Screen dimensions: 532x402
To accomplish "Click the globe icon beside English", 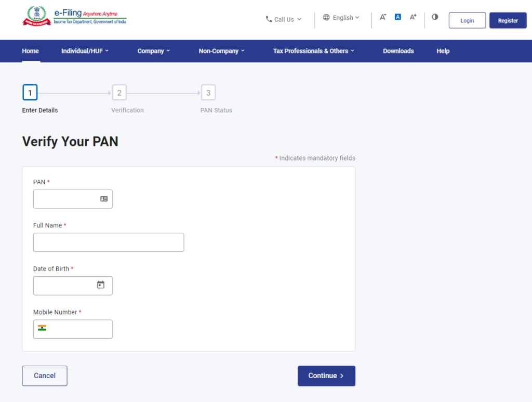I will pyautogui.click(x=327, y=17).
